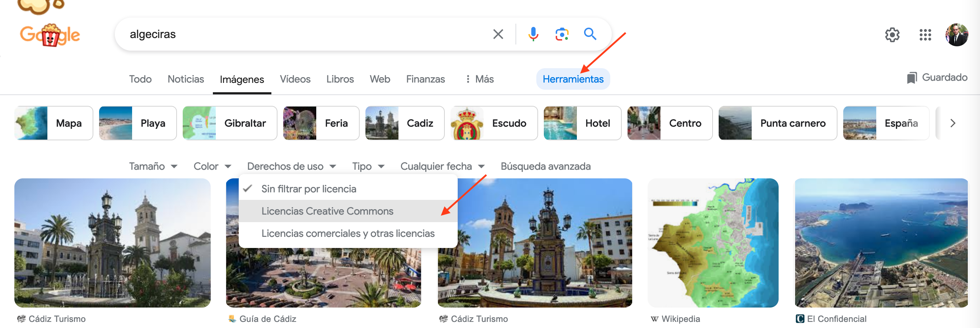
Task: Open the Google apps grid
Action: [925, 35]
